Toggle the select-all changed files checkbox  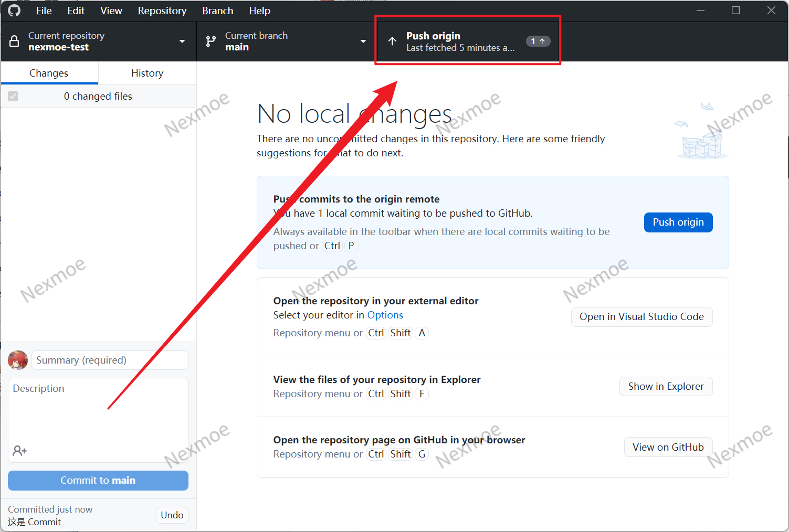pos(13,97)
